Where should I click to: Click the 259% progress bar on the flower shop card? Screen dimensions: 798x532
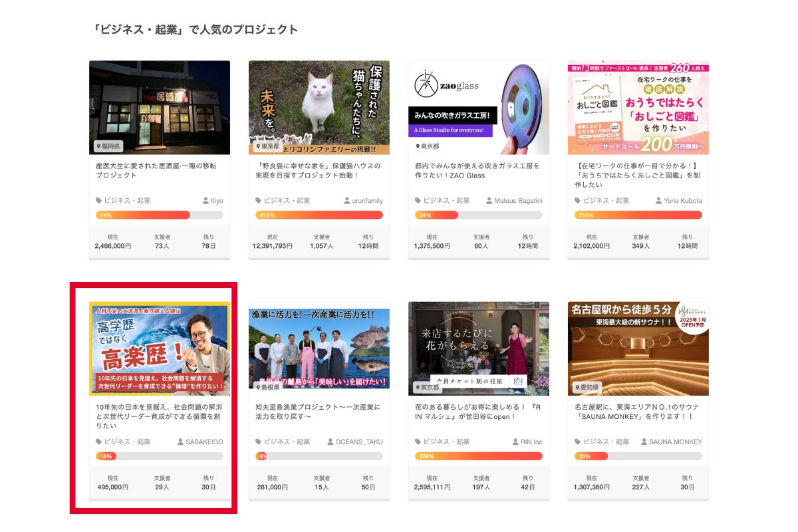pos(479,456)
